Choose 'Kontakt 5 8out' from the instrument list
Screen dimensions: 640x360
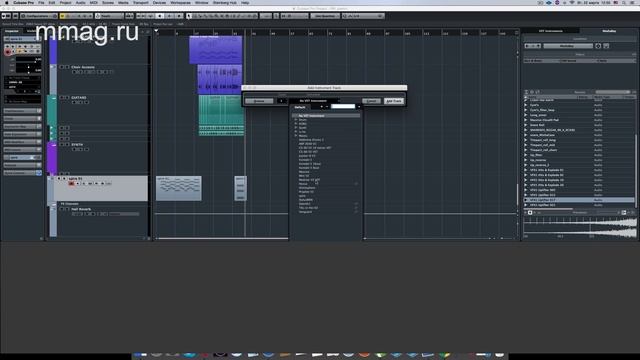click(309, 168)
